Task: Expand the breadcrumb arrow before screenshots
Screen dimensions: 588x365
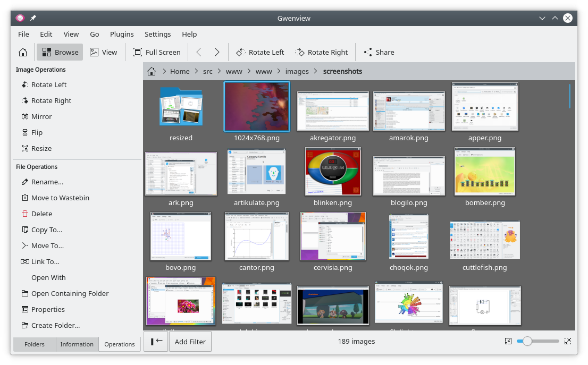Action: pos(316,71)
